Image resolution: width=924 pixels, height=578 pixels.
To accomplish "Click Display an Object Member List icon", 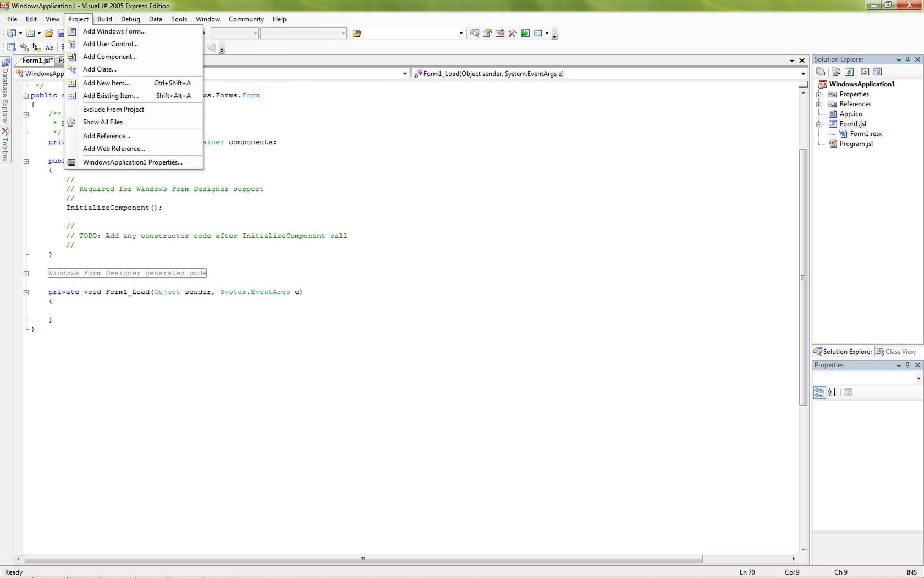I will coord(11,47).
